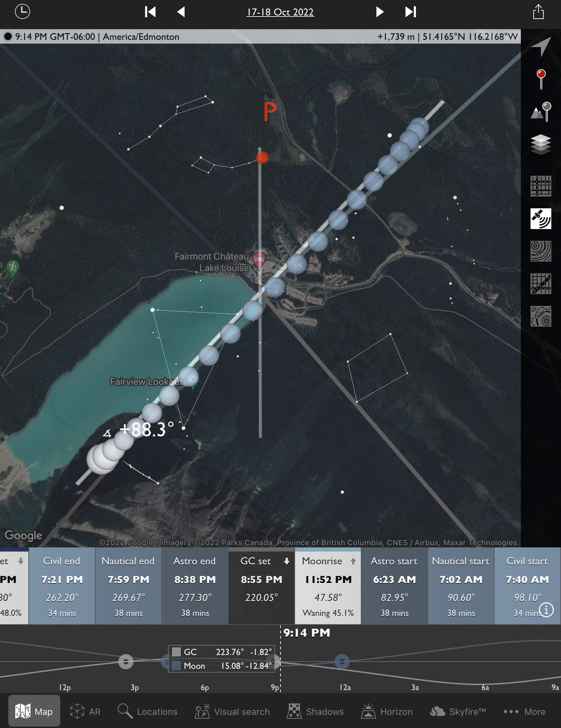Open the 17-18 Oct 2022 date picker
The image size is (561, 728).
coord(280,12)
